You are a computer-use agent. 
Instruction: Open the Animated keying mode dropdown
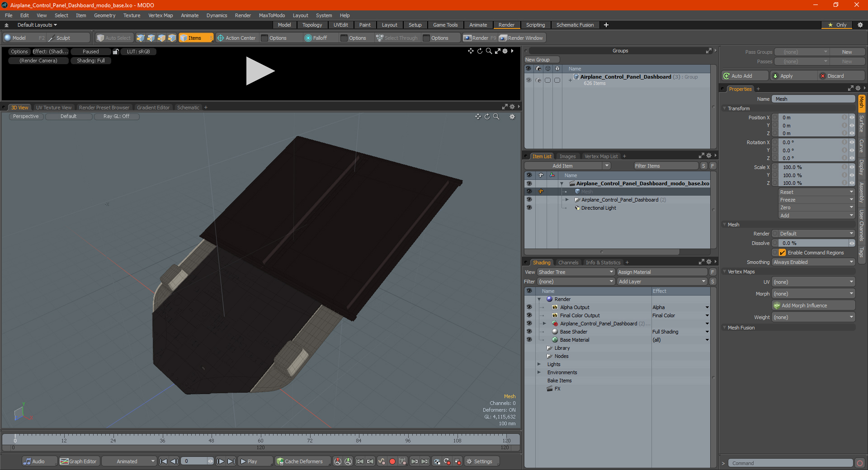pos(129,461)
